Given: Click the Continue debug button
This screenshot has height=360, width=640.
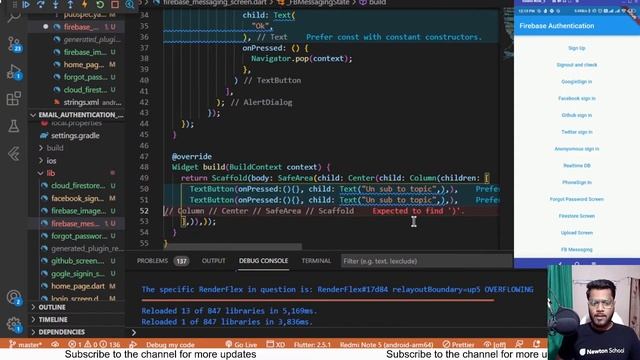Looking at the screenshot, I should click(26, 4).
